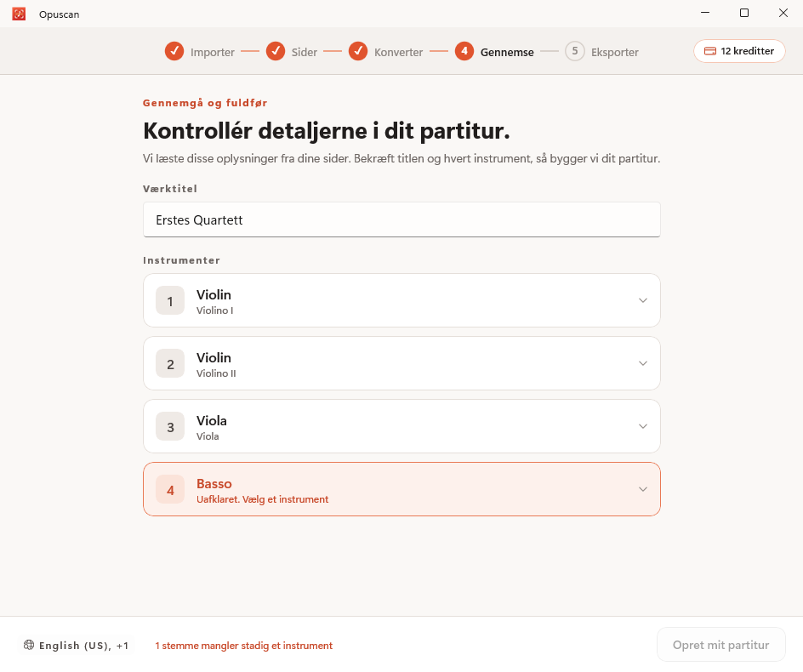
Task: Expand the Violino I instrument chevron
Action: tap(643, 300)
